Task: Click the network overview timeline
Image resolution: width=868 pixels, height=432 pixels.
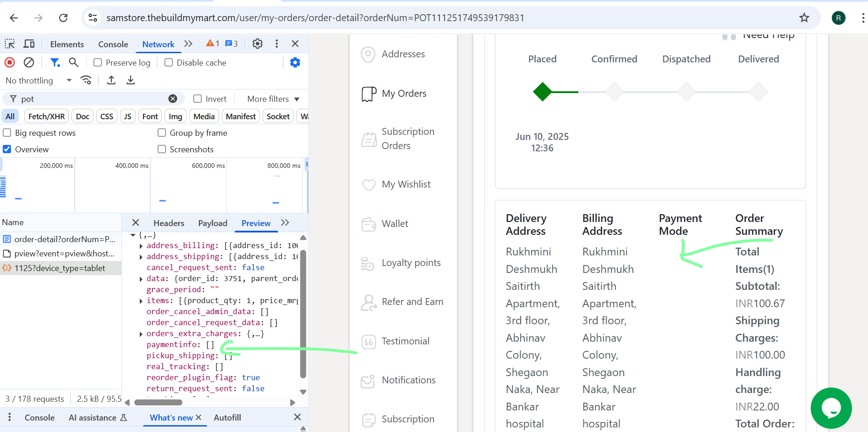Action: coord(154,185)
